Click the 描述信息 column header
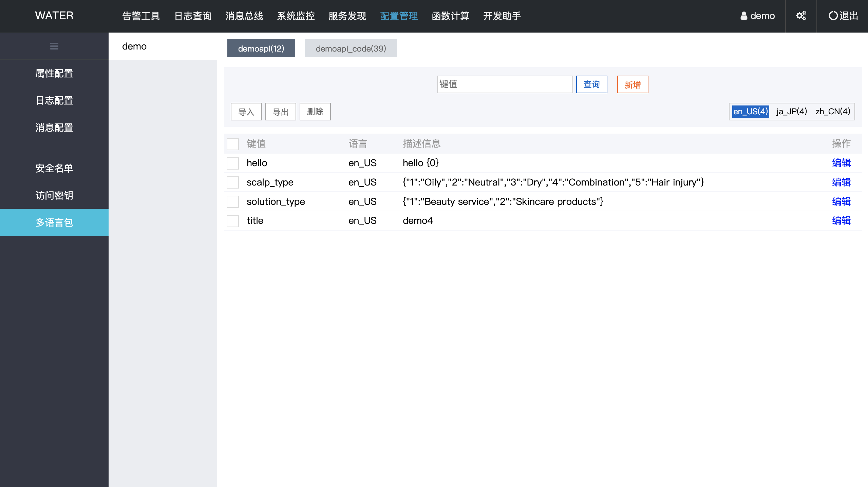Image resolution: width=868 pixels, height=487 pixels. pos(422,144)
